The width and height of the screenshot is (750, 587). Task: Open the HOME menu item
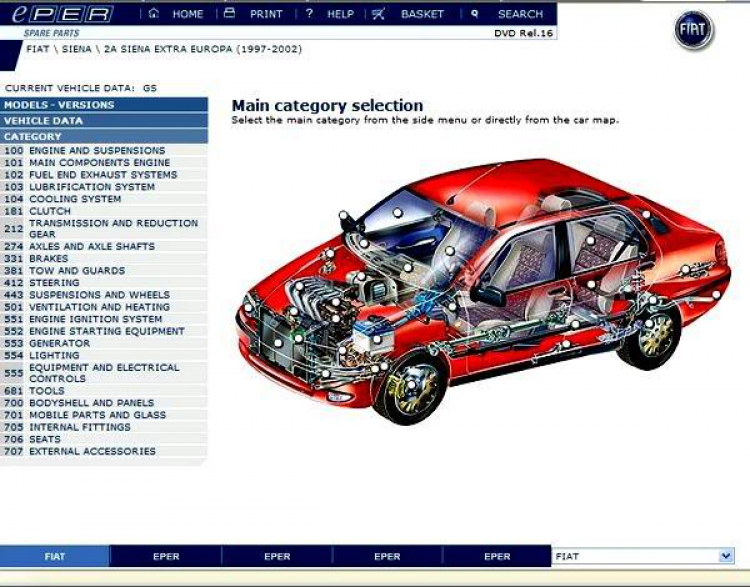188,14
